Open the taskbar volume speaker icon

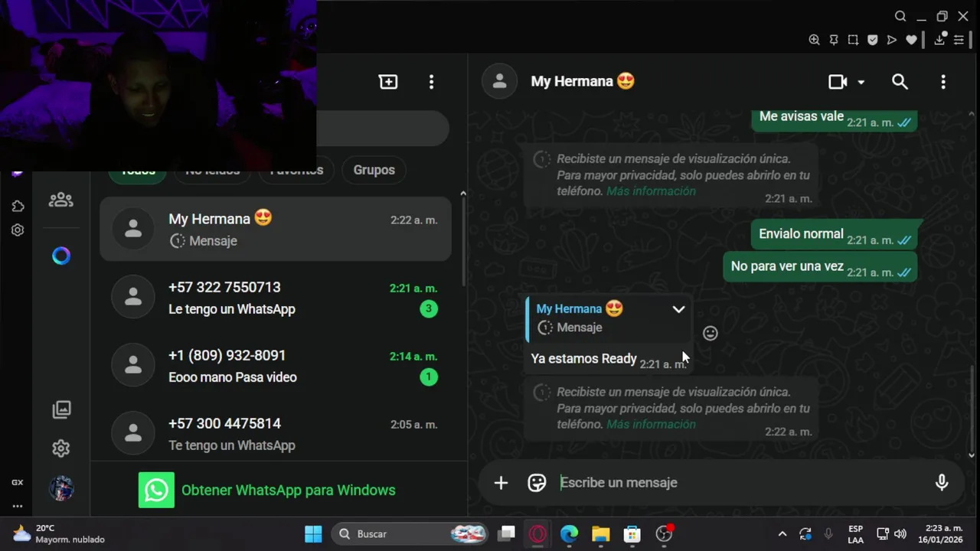(x=900, y=534)
